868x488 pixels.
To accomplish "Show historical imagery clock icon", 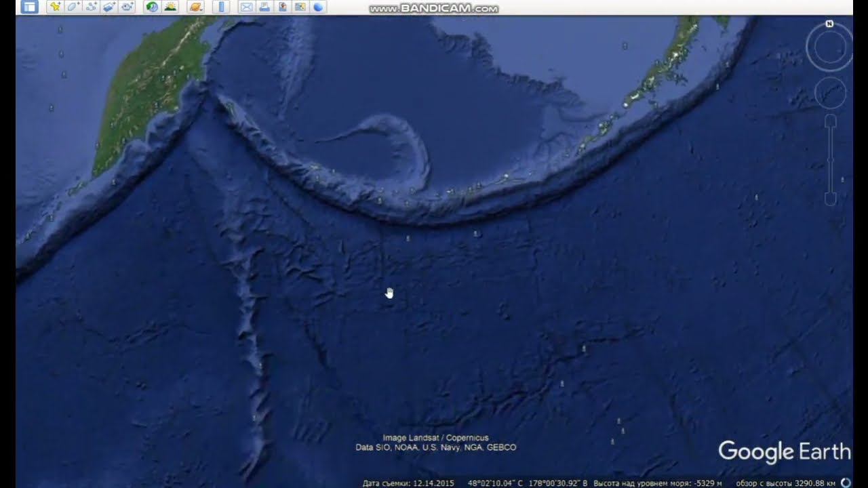I will (153, 7).
